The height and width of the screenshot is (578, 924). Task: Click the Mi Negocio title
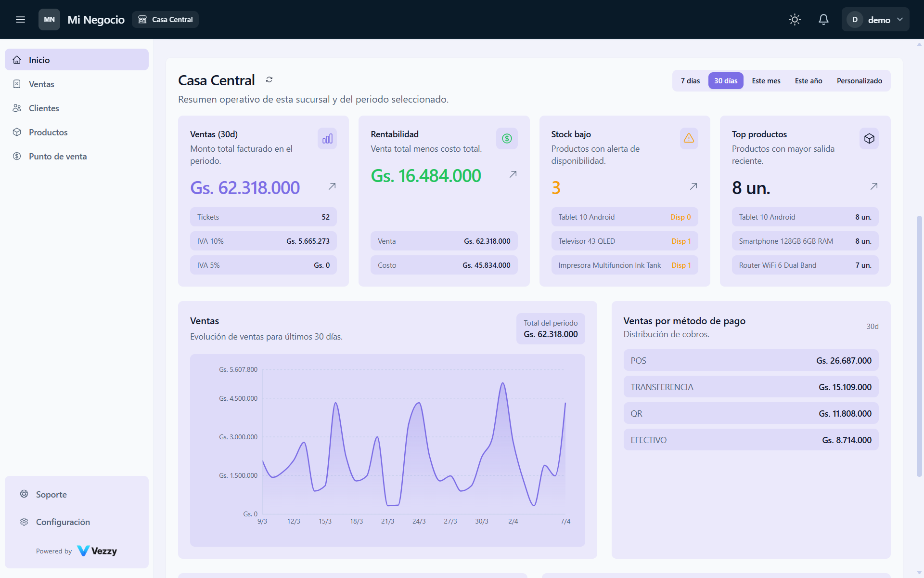click(96, 19)
